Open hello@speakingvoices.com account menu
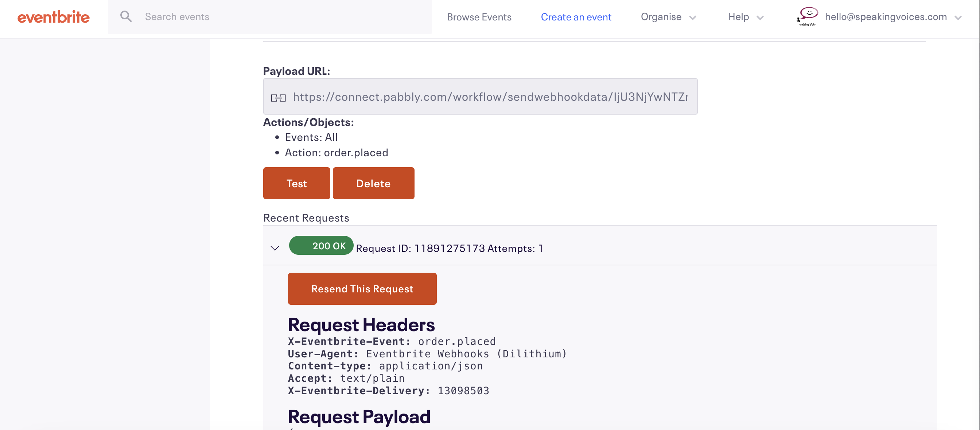Screen dimensions: 980x430 click(886, 17)
